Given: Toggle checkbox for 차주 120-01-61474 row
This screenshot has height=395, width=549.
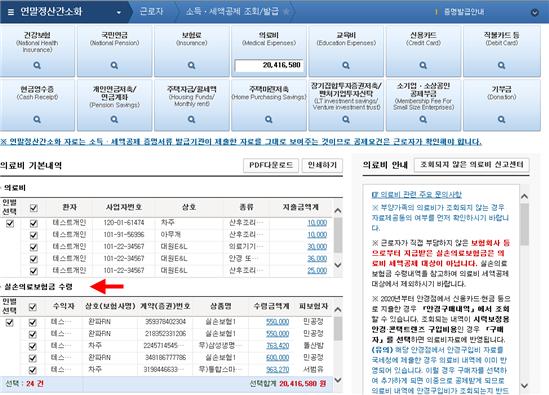Looking at the screenshot, I should click(34, 223).
